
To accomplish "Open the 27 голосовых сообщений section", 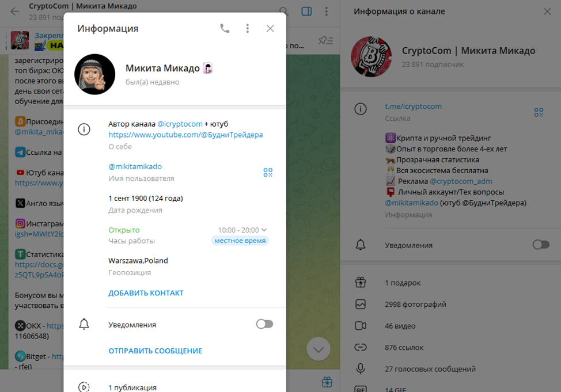I will point(451,368).
